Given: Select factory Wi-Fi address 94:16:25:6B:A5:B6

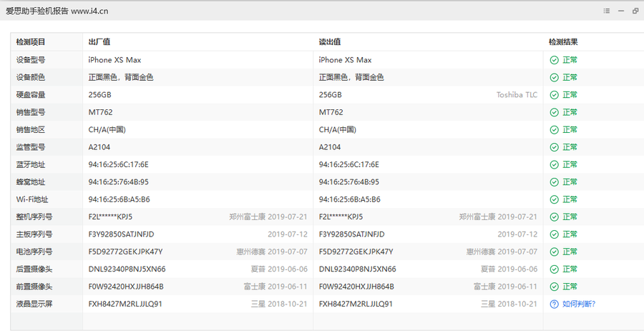Looking at the screenshot, I should pos(119,199).
